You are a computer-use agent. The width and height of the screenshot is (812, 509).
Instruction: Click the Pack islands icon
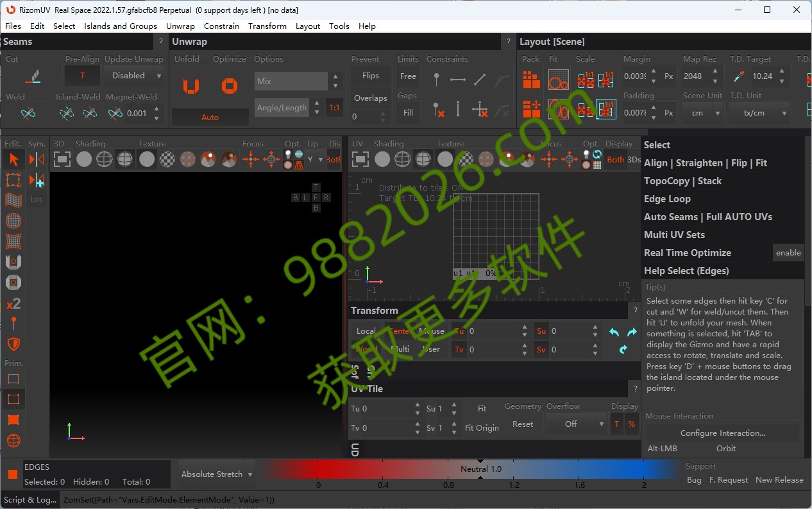pos(531,80)
